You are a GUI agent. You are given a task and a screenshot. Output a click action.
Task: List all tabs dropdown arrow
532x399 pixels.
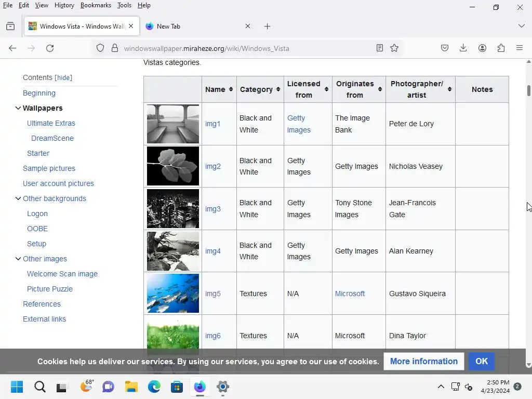[x=522, y=26]
